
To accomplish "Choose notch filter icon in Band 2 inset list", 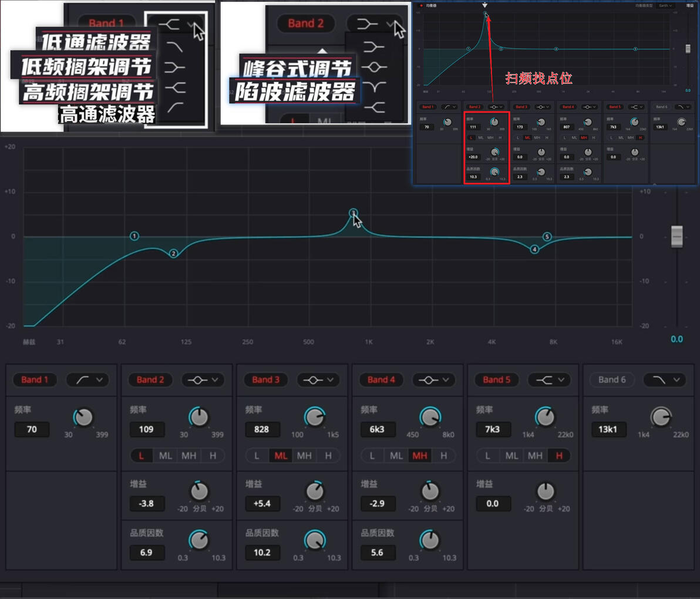I will pyautogui.click(x=374, y=87).
